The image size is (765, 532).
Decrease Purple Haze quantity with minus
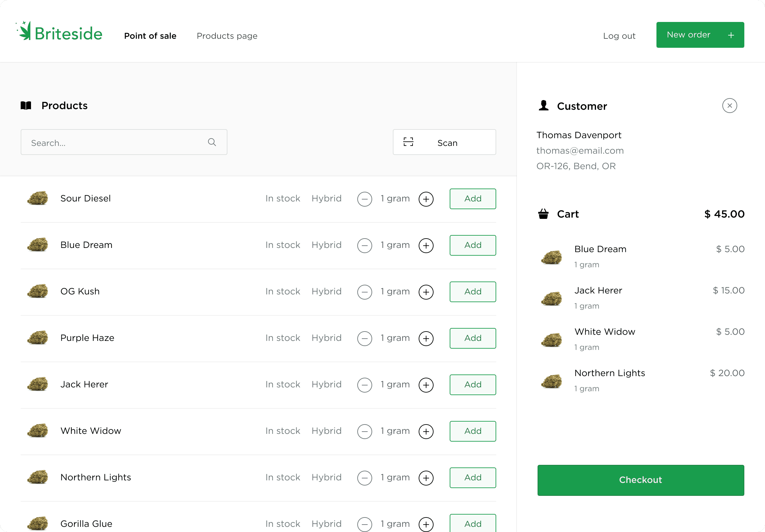(x=364, y=339)
